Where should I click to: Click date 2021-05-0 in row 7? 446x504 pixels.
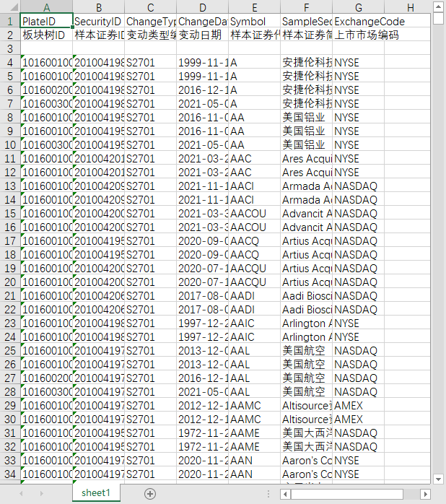tap(203, 103)
